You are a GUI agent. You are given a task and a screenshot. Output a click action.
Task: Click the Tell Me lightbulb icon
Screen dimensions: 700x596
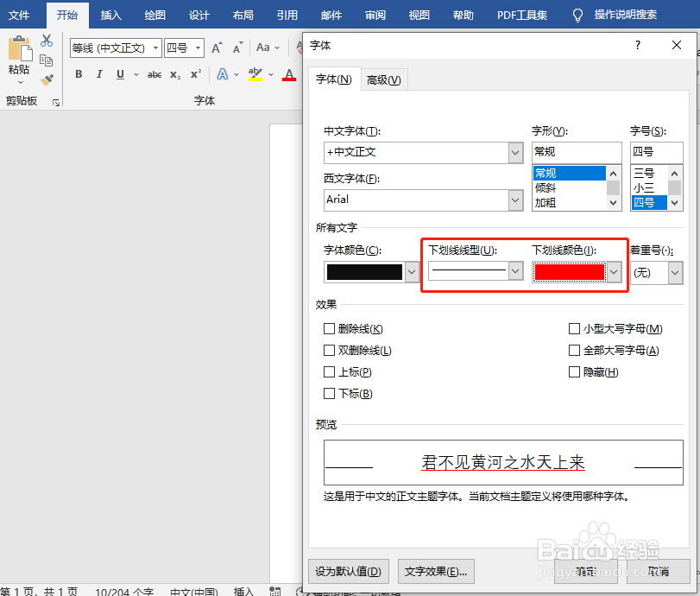(577, 16)
